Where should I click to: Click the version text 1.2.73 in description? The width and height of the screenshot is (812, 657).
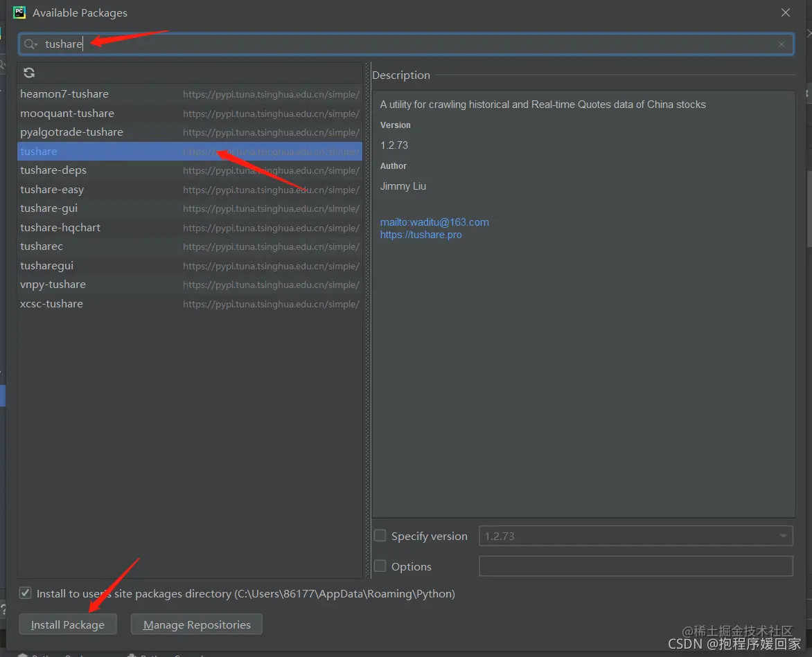pos(394,145)
